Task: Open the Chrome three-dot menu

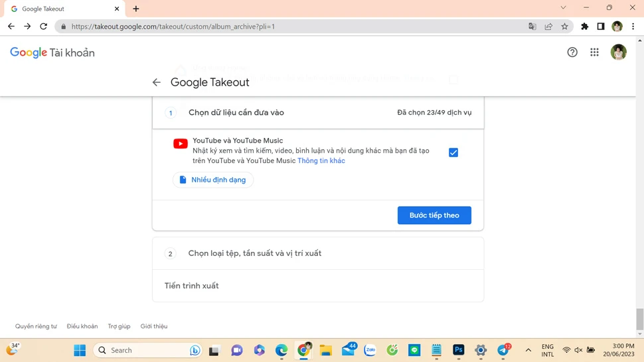Action: [x=633, y=27]
